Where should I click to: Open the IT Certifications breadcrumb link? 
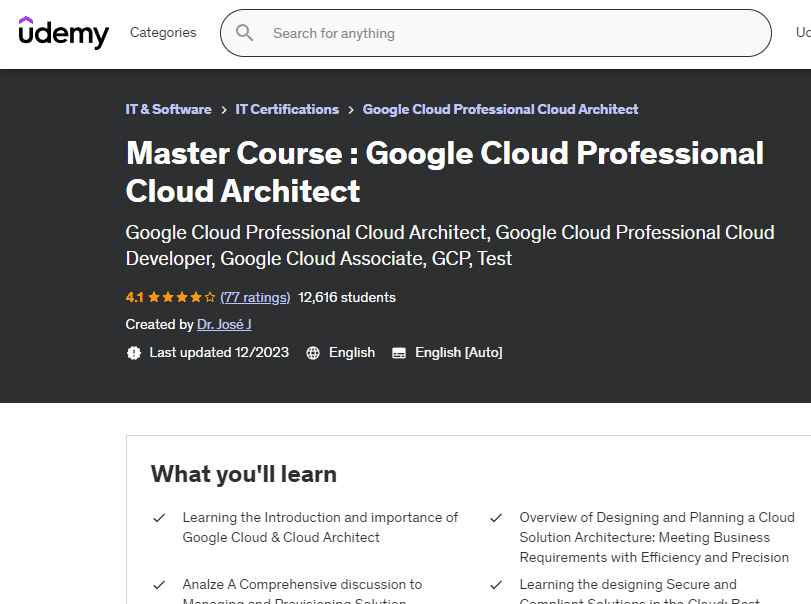tap(287, 109)
